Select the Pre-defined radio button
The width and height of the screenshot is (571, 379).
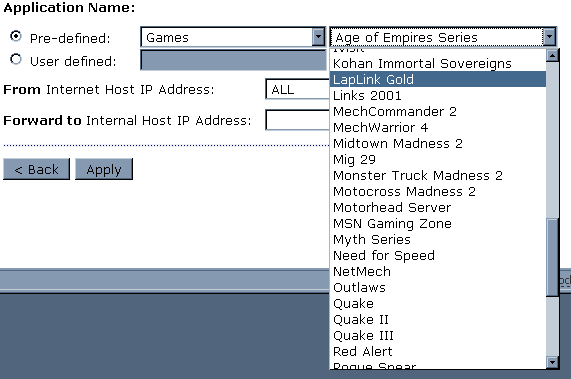point(16,36)
